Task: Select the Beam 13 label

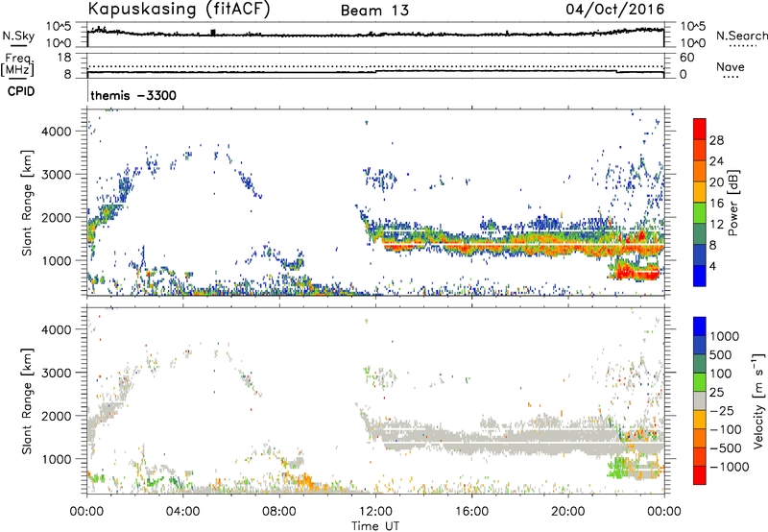Action: (x=374, y=11)
